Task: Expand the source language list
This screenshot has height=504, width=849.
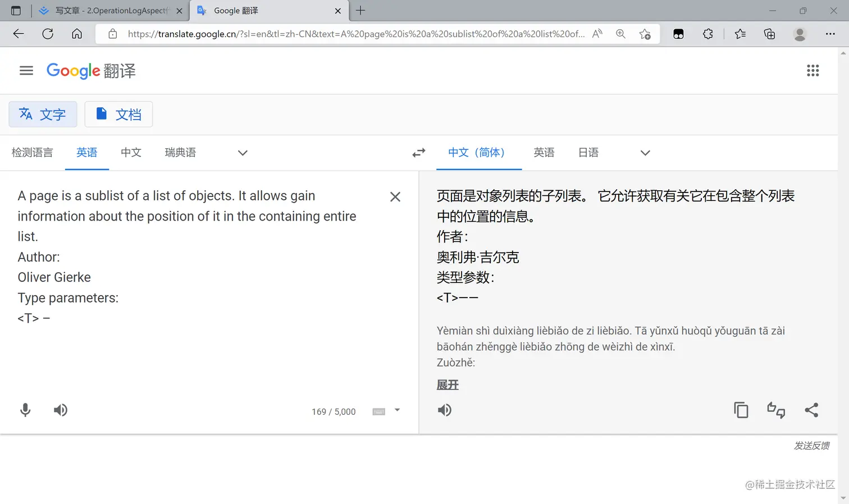Action: pos(243,153)
